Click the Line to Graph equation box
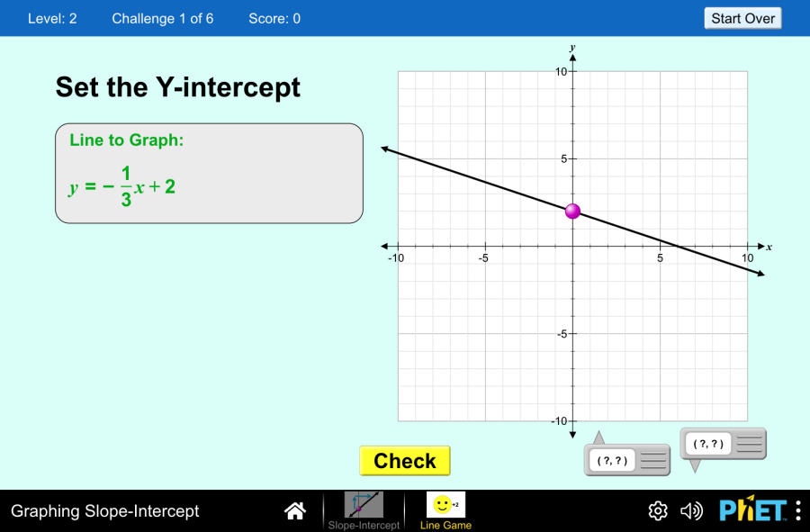 pyautogui.click(x=209, y=174)
